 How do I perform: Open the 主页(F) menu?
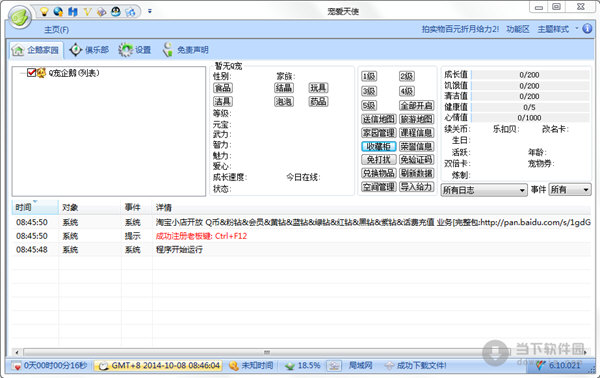pos(57,29)
